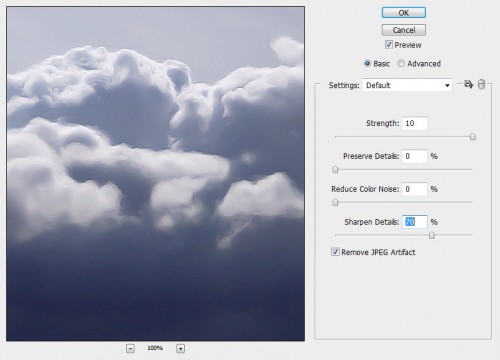Click the Preserve Details value field
The height and width of the screenshot is (360, 500).
tap(415, 156)
